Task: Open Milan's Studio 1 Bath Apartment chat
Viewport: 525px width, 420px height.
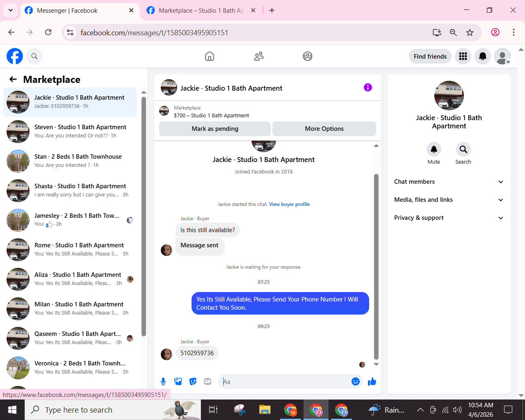Action: 70,308
